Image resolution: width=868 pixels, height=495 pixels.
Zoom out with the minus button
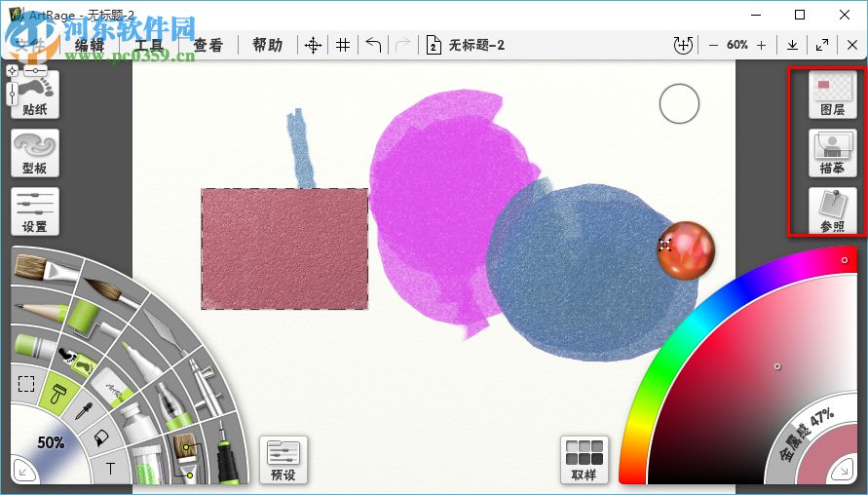tap(713, 46)
